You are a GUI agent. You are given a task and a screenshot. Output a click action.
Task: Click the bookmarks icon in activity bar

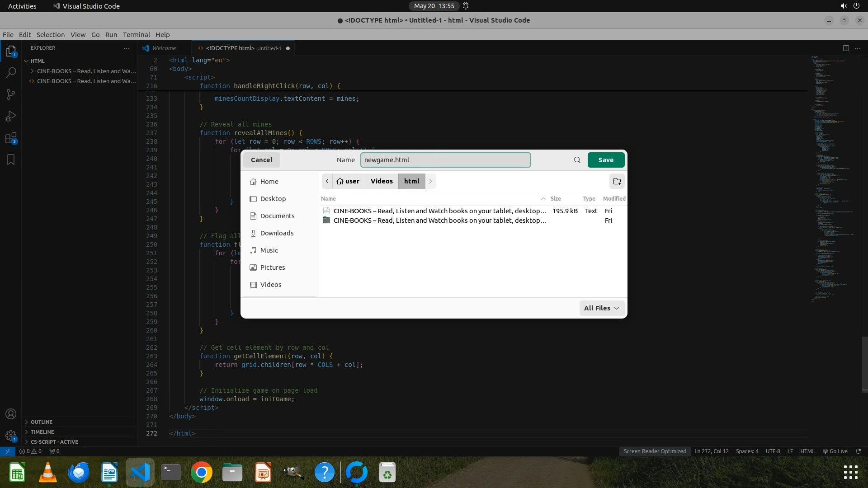pos(11,160)
